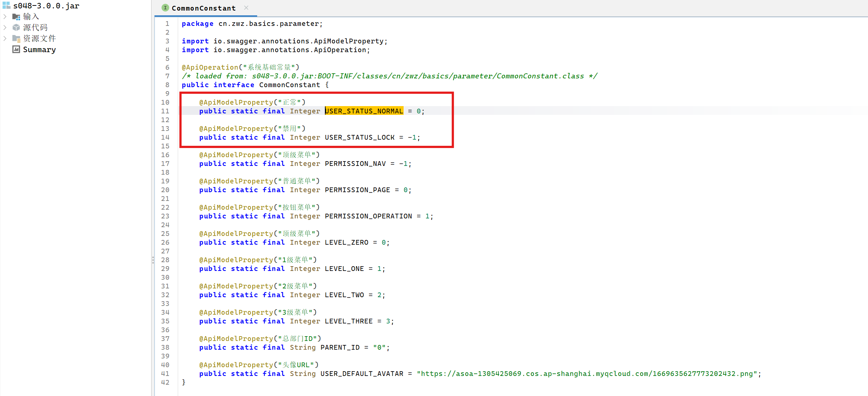Screen dimensions: 868x396
Task: Click the 资源文件 resource folder icon
Action: tap(16, 38)
